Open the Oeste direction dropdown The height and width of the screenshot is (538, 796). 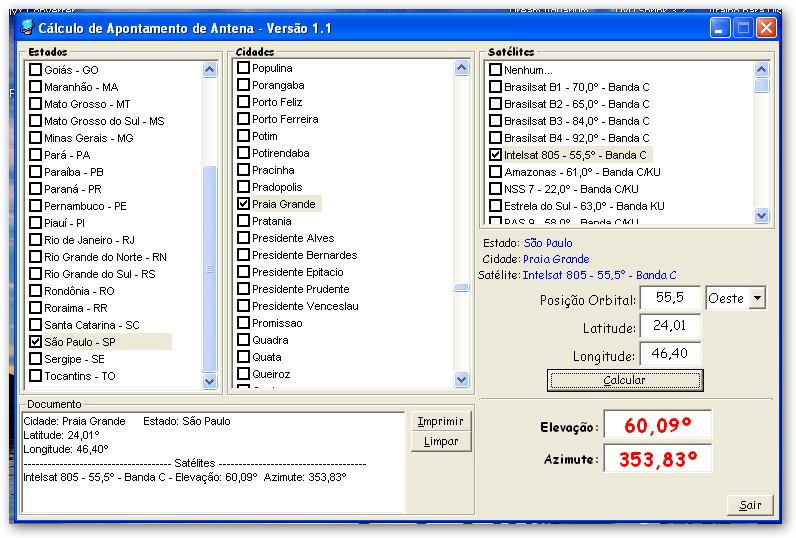click(757, 297)
